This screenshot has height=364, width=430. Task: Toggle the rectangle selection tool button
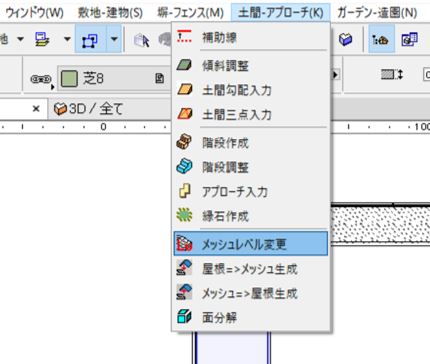pyautogui.click(x=90, y=39)
